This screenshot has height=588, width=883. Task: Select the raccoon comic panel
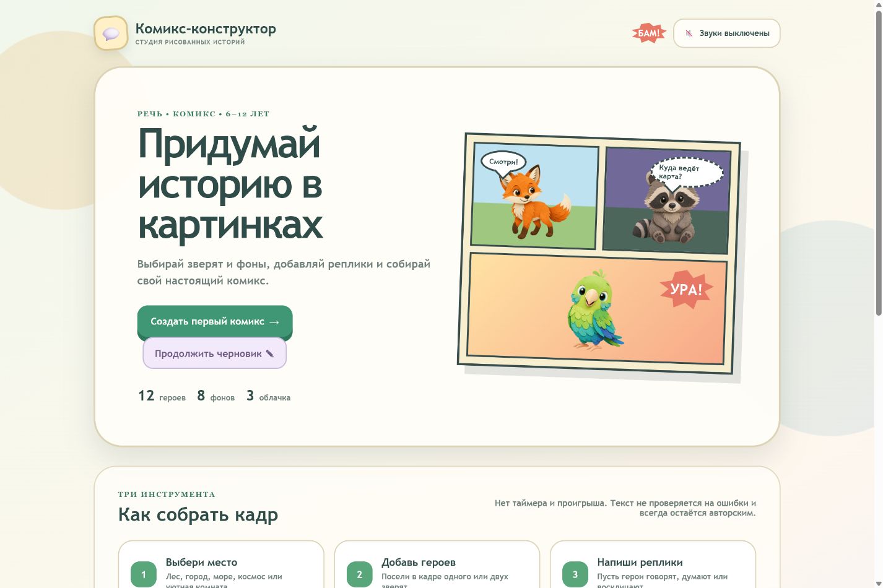[x=667, y=201]
